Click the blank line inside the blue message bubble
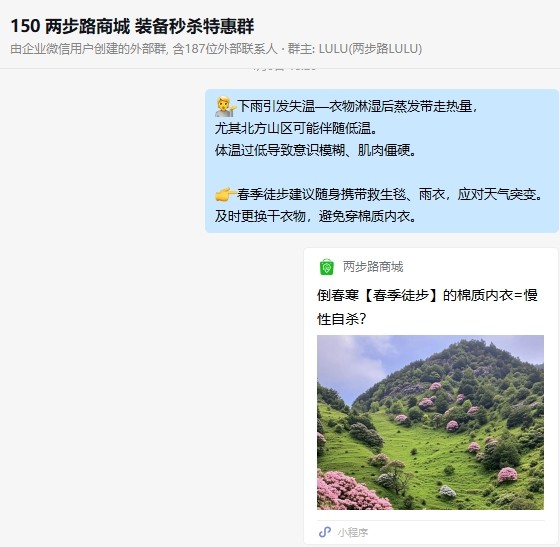 381,173
